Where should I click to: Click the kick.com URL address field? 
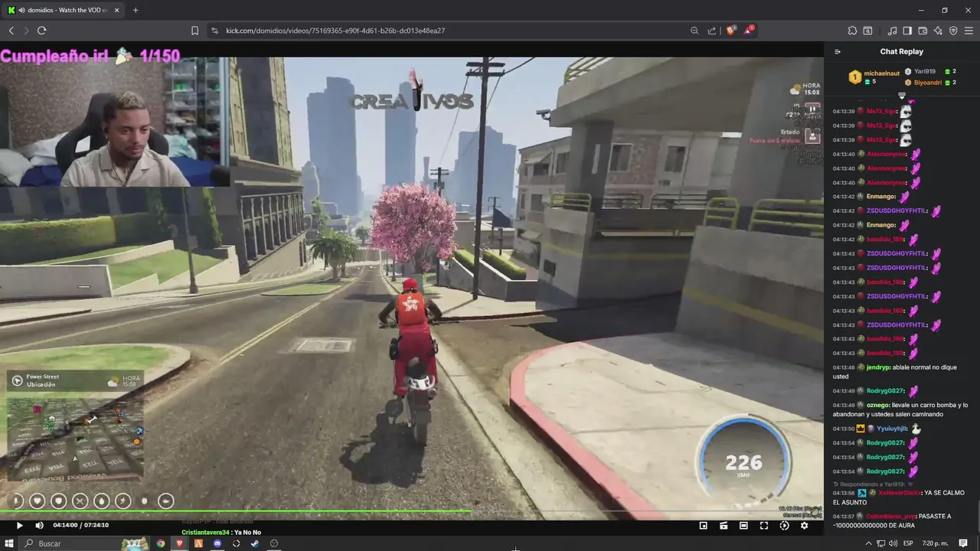[x=335, y=31]
